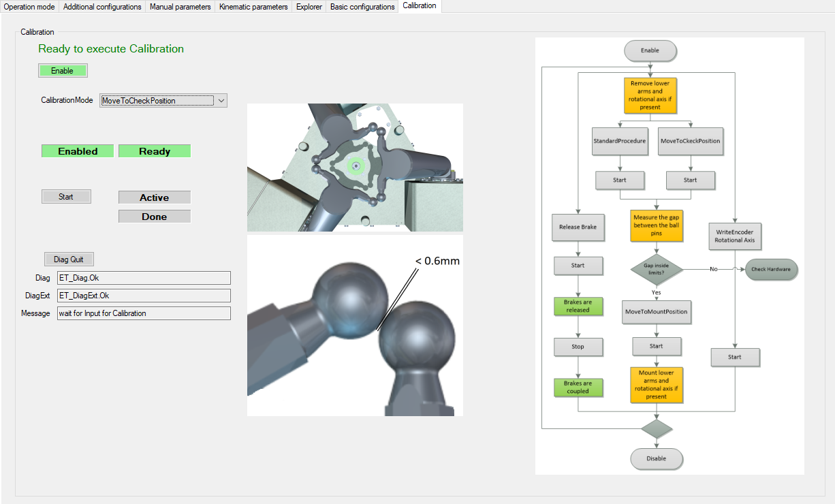Screen dimensions: 835x504
Task: Select the Message text field
Action: click(x=143, y=313)
